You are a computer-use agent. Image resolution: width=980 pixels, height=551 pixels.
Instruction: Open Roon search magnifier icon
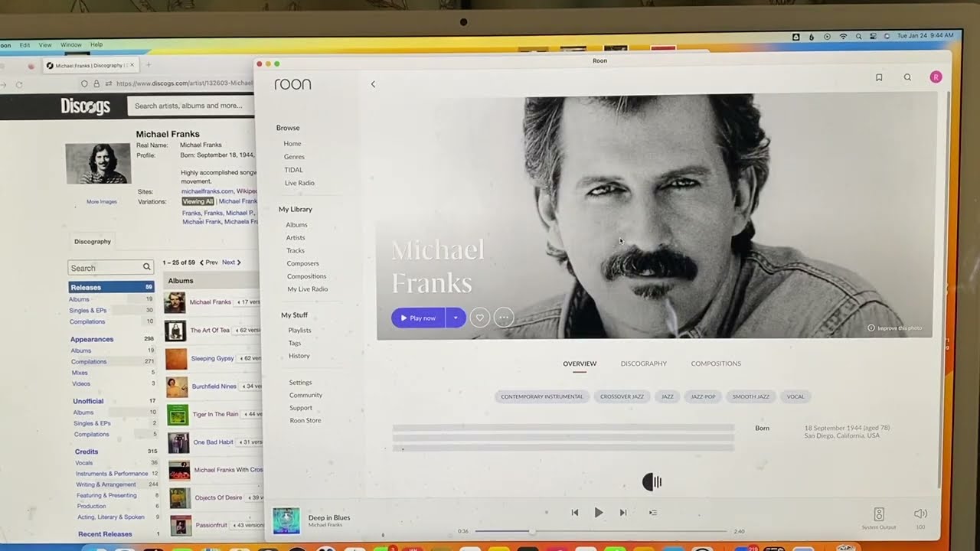click(907, 77)
